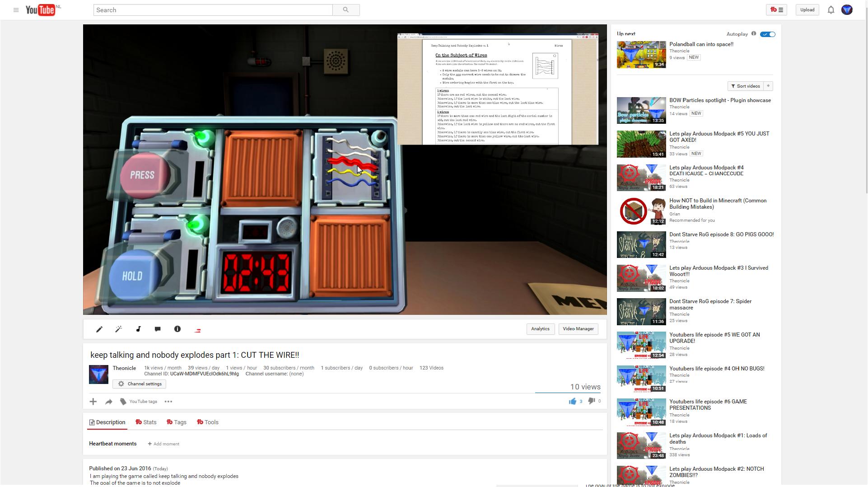Open the Sort videos dropdown
868x487 pixels.
(x=745, y=86)
